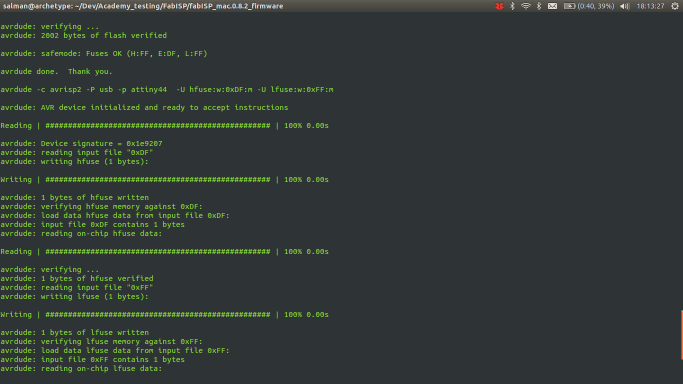Click the line '2002 bytes of flash verified'
This screenshot has width=683, height=384.
coord(84,36)
